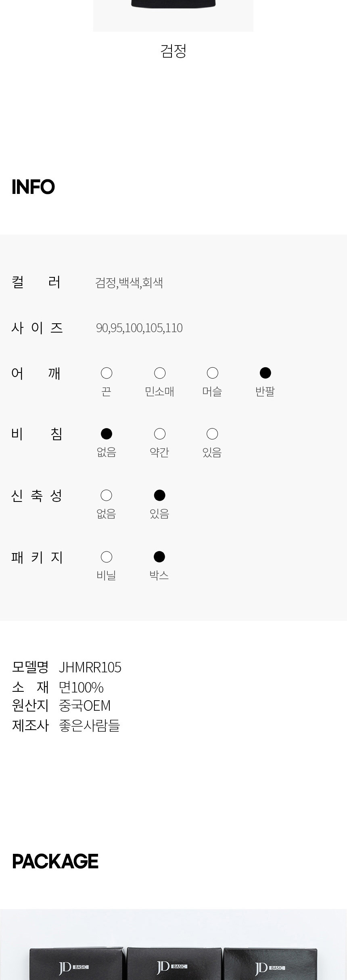Choose 있음 for 비침 see-through row

click(x=212, y=434)
